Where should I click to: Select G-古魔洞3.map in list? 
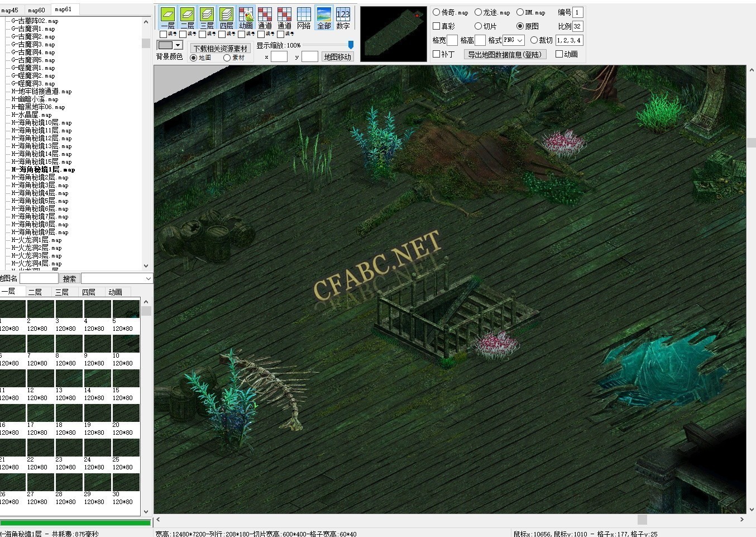coord(33,44)
